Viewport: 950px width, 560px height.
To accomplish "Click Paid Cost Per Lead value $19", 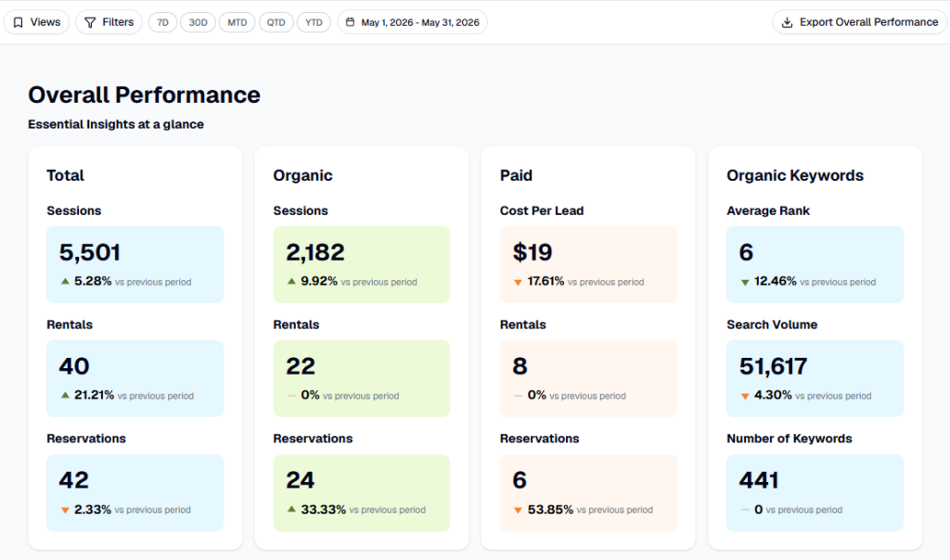I will [x=533, y=252].
